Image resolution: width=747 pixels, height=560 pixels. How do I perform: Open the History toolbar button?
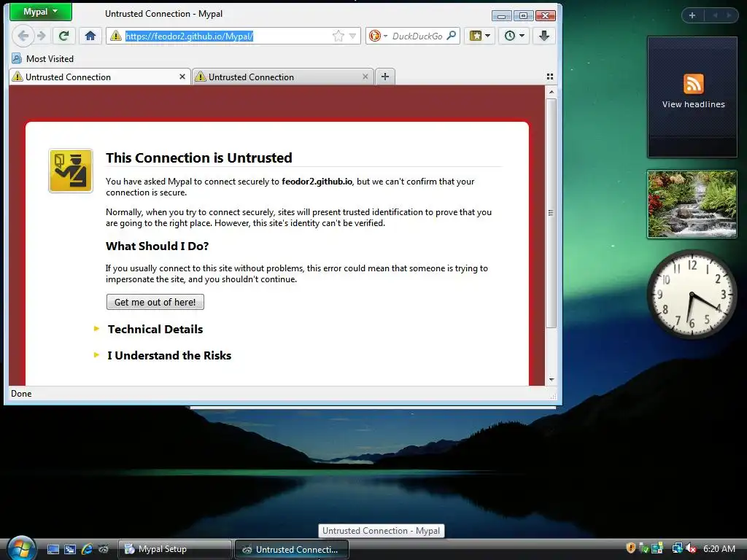514,36
